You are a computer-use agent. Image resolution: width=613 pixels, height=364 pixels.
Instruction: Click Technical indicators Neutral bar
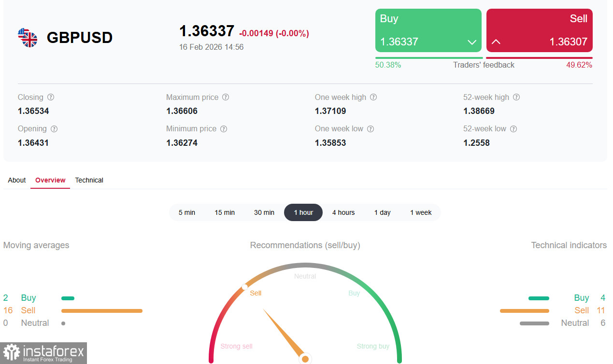coord(534,323)
